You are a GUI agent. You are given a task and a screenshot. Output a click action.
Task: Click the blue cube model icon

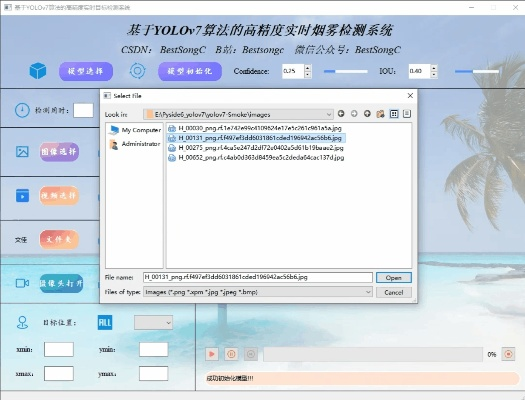38,71
